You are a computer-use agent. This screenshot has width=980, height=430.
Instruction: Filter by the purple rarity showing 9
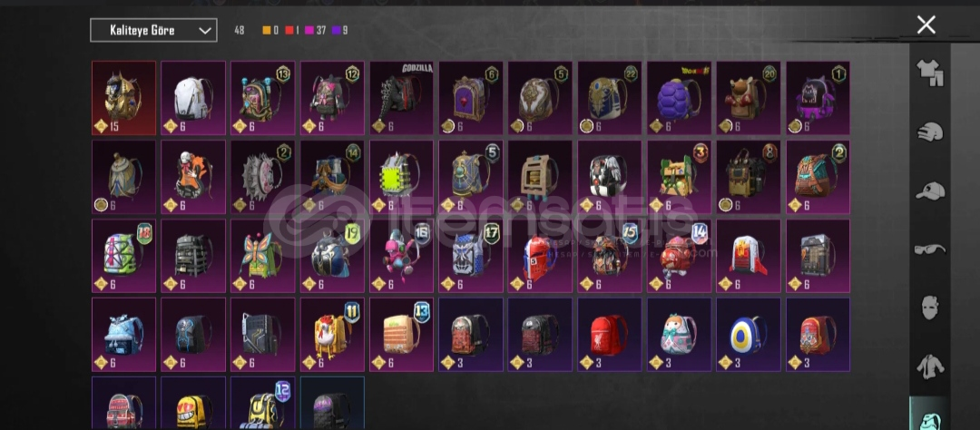[x=340, y=30]
